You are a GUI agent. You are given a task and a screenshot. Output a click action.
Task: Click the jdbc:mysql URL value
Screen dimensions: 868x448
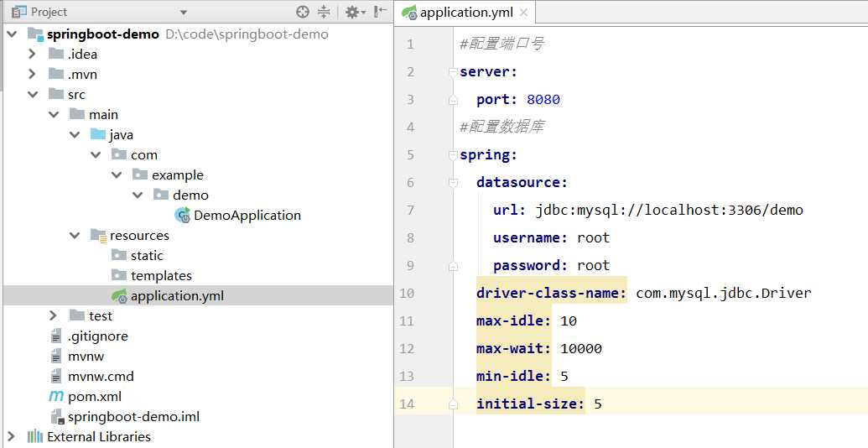tap(668, 210)
